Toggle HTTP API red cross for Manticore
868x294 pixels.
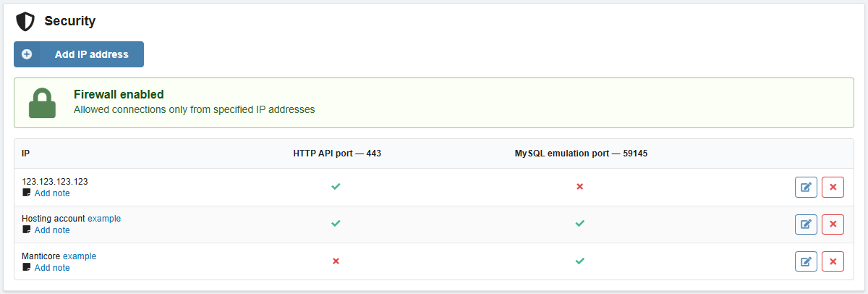[x=336, y=261]
